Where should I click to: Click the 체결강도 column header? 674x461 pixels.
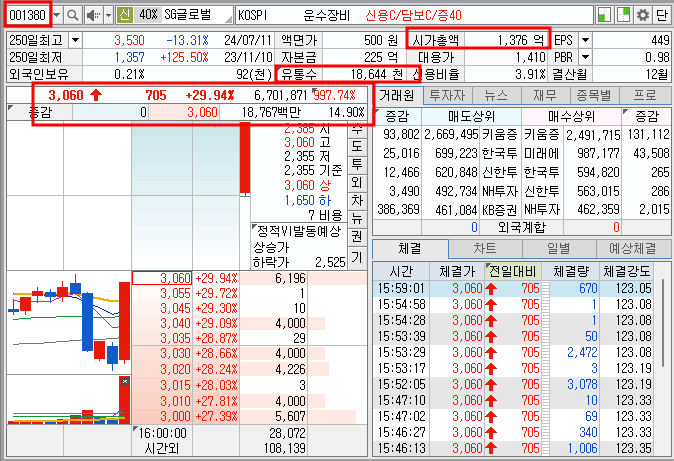627,271
